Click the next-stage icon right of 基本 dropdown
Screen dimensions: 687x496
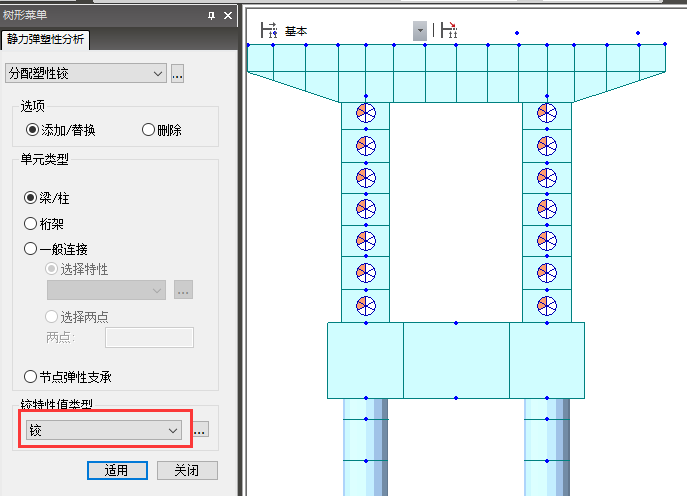(450, 31)
